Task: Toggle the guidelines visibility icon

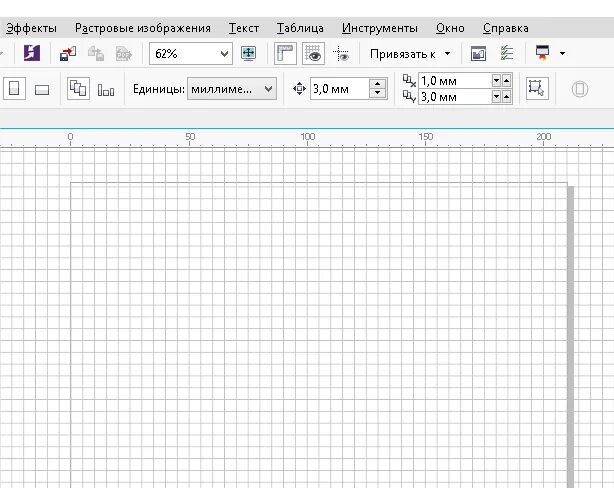Action: [341, 54]
